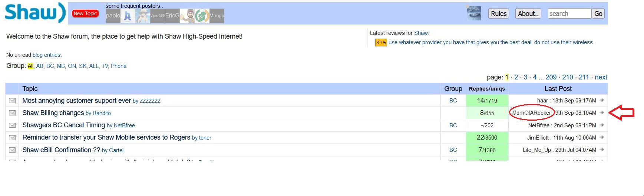
Task: Open the Shaw eBill Confirmation topic
Action: click(61, 150)
